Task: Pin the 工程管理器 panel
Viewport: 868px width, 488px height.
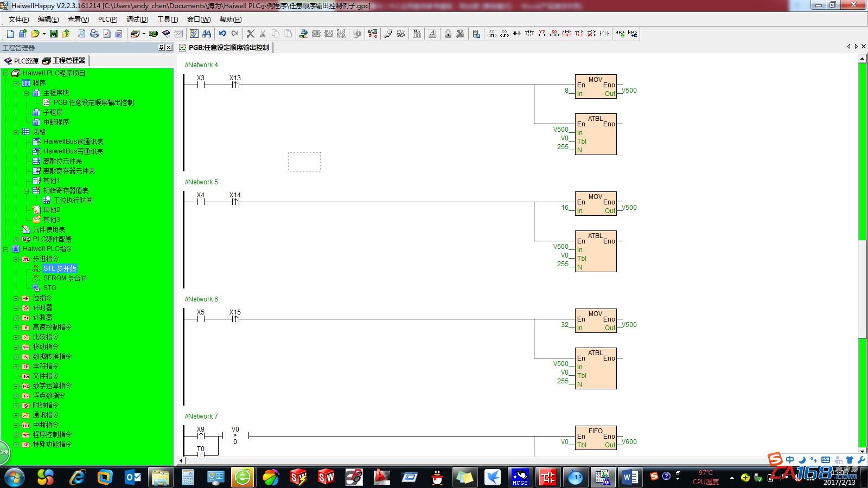Action: pos(161,48)
